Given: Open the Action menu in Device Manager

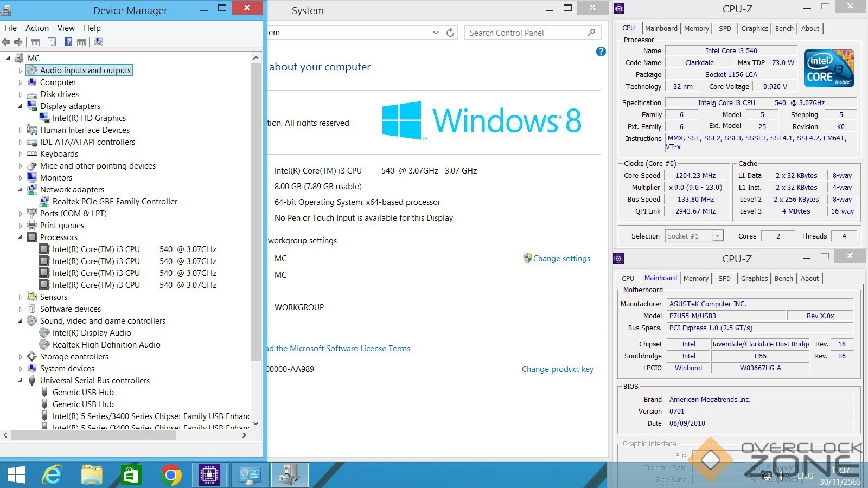Looking at the screenshot, I should 37,28.
